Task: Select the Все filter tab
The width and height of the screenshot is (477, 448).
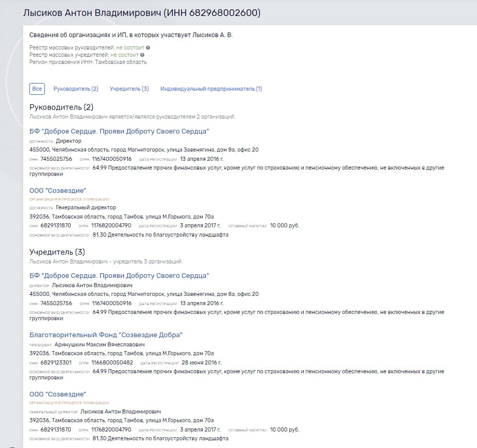Action: (x=37, y=89)
